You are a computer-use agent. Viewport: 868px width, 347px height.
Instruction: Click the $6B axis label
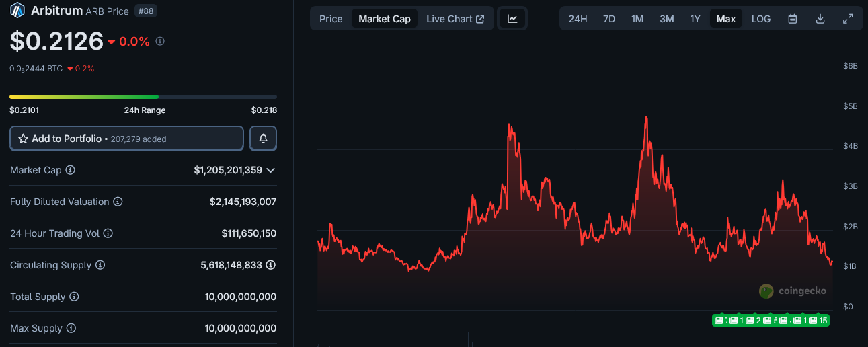850,66
